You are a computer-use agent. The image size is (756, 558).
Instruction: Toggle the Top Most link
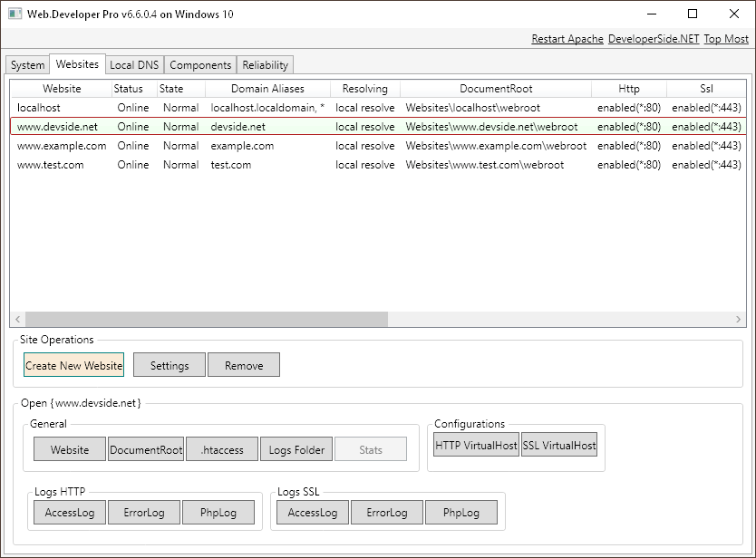726,39
